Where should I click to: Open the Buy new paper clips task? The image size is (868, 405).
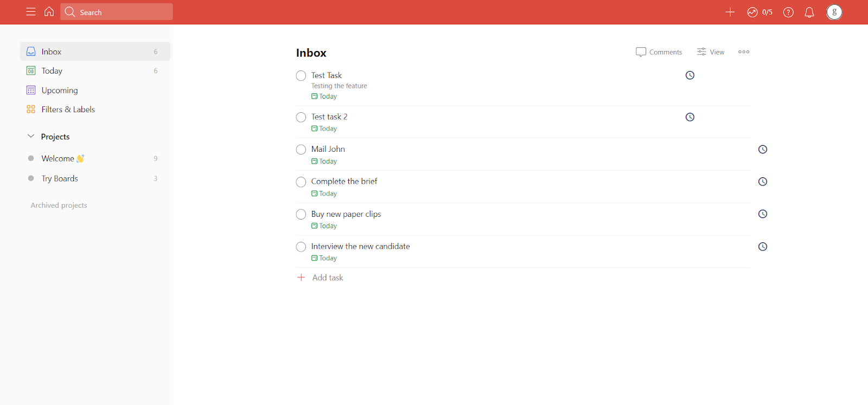(x=346, y=214)
